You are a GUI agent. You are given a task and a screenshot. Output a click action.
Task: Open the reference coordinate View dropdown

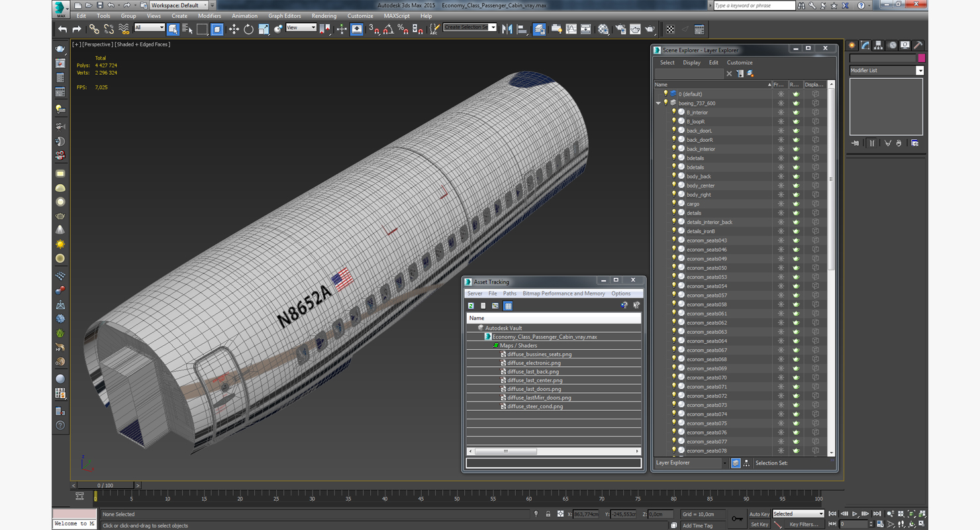[301, 27]
